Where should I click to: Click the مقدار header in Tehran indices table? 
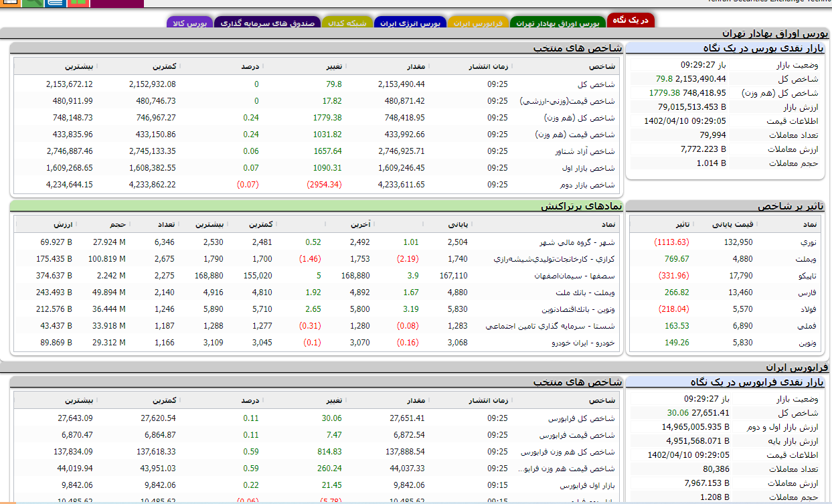[x=415, y=66]
